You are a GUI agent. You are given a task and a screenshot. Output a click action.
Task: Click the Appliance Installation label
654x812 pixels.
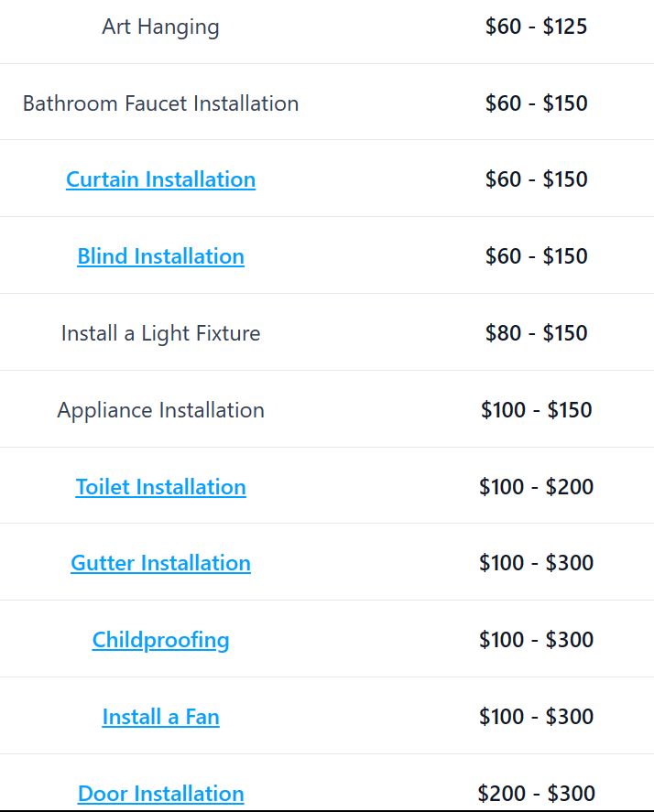pyautogui.click(x=160, y=410)
